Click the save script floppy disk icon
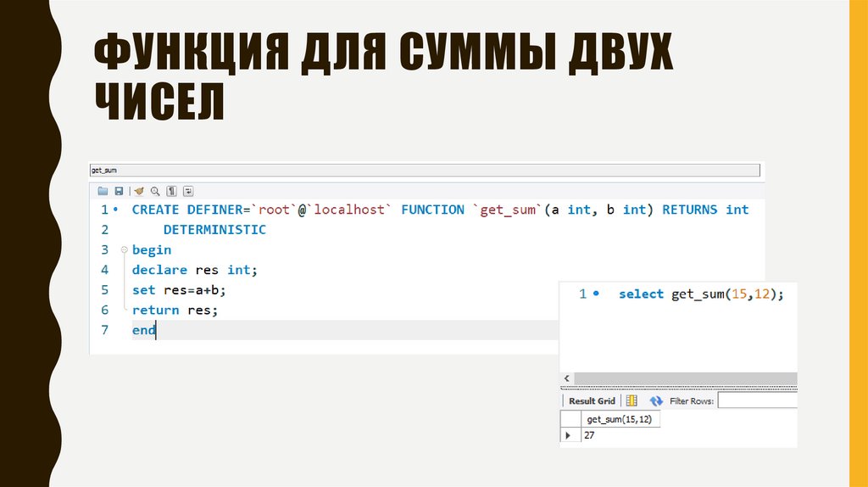 pyautogui.click(x=120, y=191)
